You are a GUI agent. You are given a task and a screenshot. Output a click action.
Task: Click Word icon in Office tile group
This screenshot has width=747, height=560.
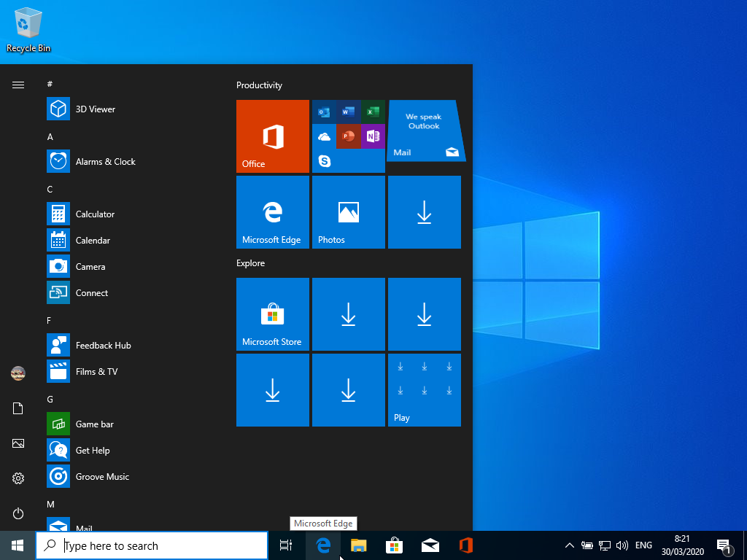click(348, 112)
